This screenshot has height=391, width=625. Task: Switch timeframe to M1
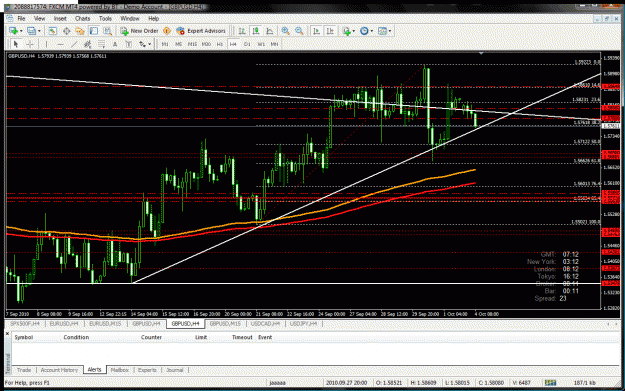click(165, 44)
